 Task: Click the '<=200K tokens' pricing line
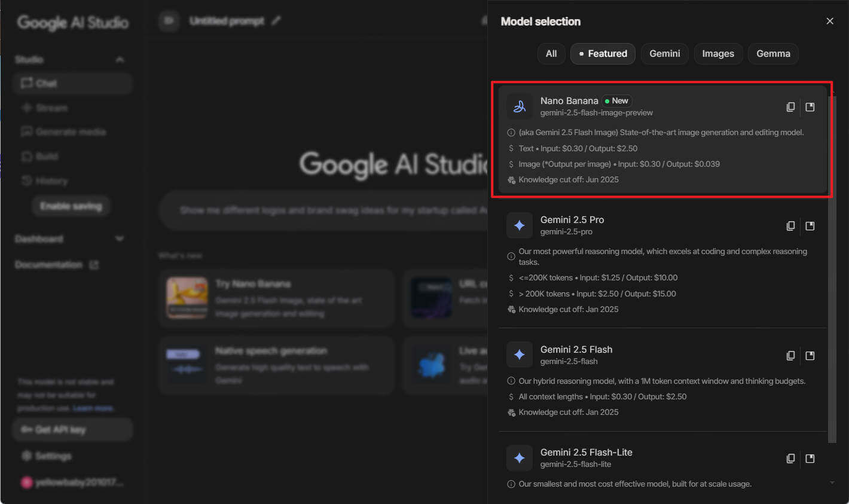pos(598,278)
